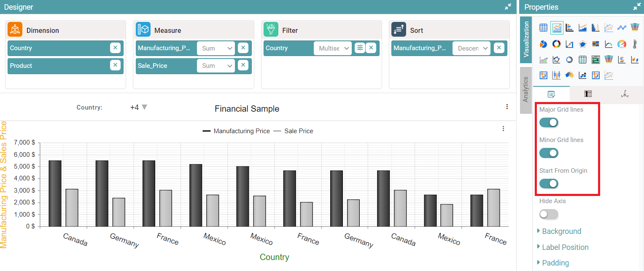
Task: Select the speedometer gauge chart icon
Action: click(622, 44)
